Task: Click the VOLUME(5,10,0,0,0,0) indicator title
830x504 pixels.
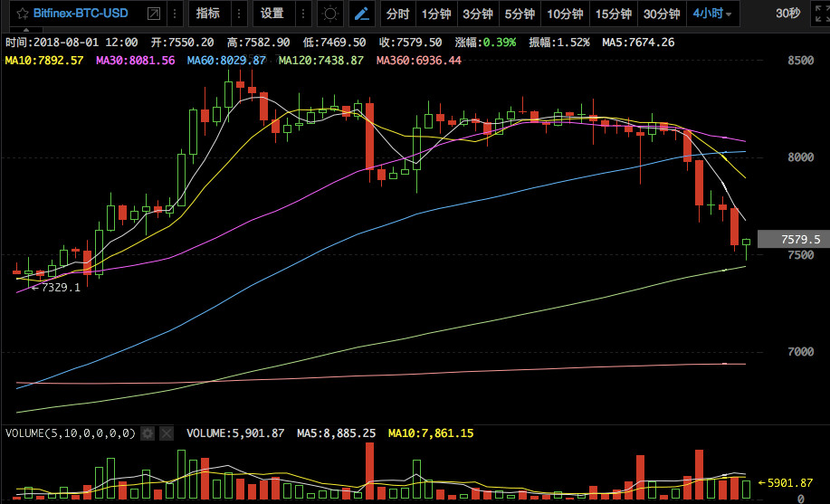Action: (x=71, y=433)
